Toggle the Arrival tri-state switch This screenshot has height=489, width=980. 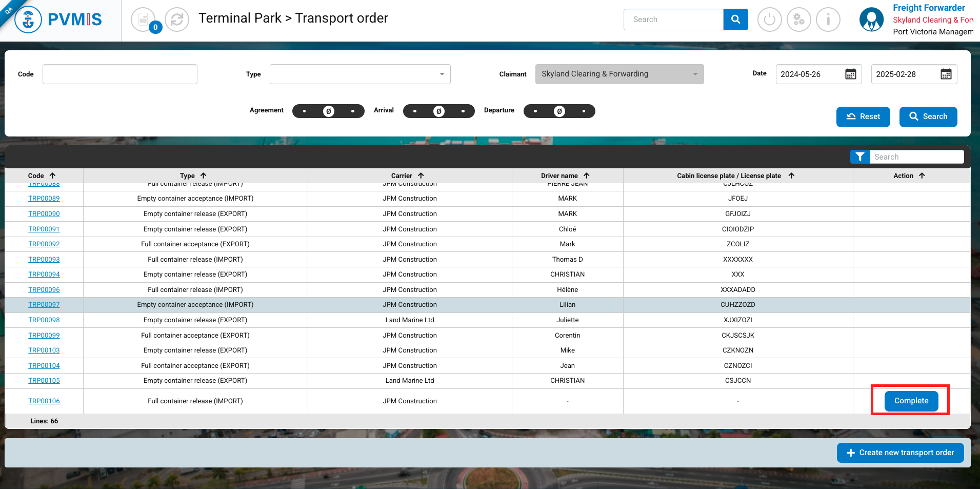pyautogui.click(x=439, y=111)
